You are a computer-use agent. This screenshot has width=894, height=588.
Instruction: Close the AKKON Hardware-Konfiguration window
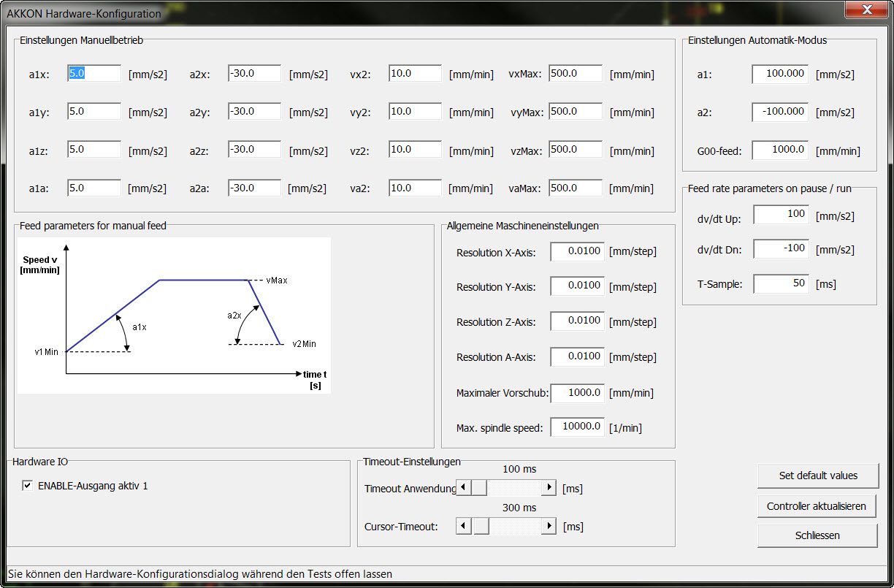[866, 9]
